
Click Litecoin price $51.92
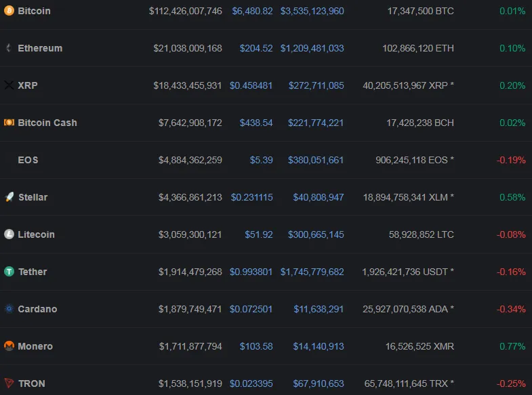coord(259,234)
